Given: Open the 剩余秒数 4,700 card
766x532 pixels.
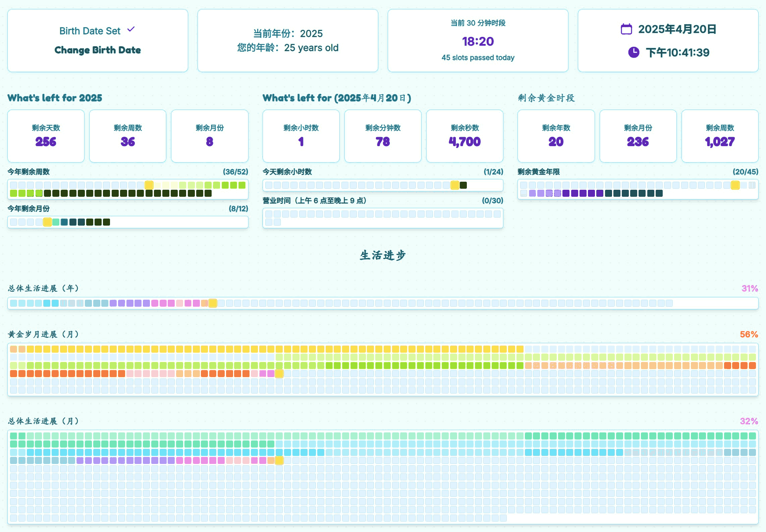Looking at the screenshot, I should [x=464, y=136].
